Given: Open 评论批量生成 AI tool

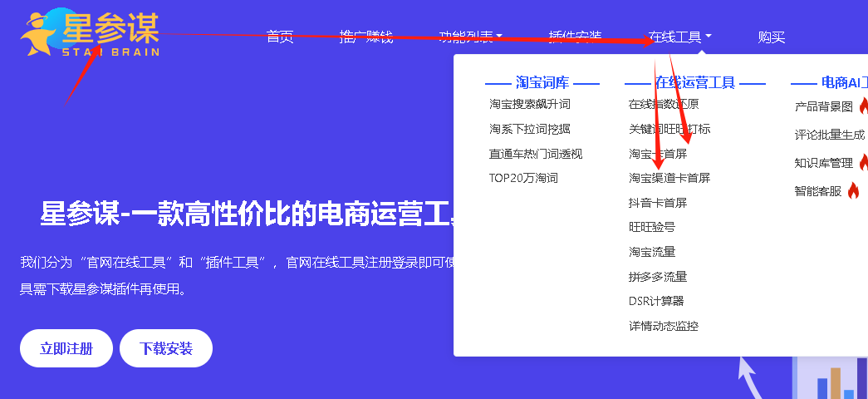Looking at the screenshot, I should [x=829, y=135].
